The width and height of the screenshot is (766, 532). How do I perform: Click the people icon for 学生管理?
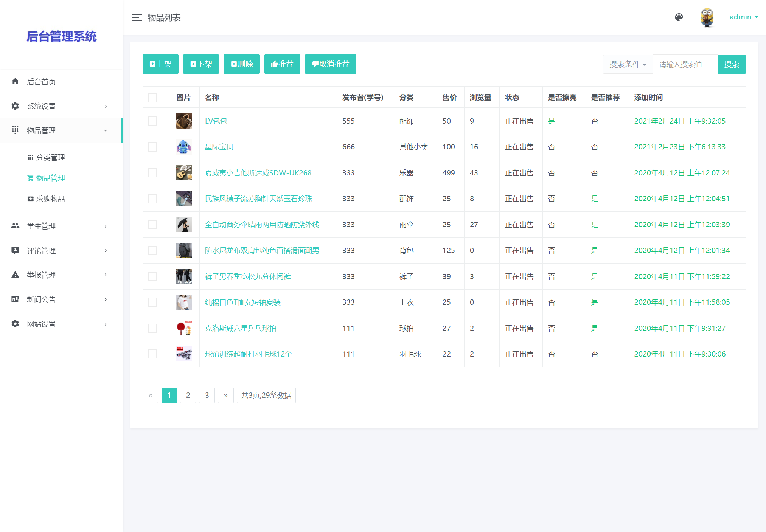15,226
